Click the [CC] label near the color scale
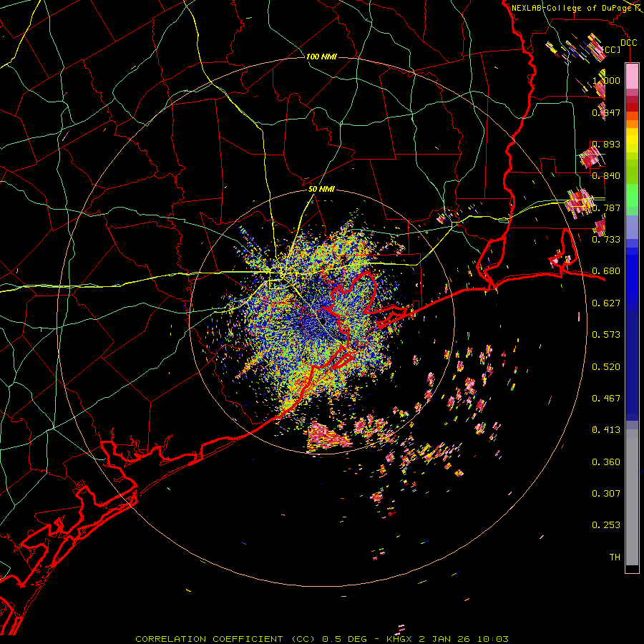 point(611,49)
